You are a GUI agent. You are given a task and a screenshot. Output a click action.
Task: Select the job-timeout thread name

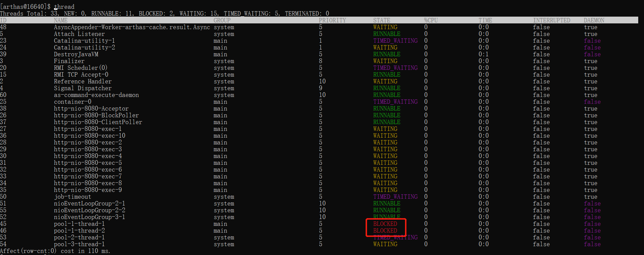73,197
